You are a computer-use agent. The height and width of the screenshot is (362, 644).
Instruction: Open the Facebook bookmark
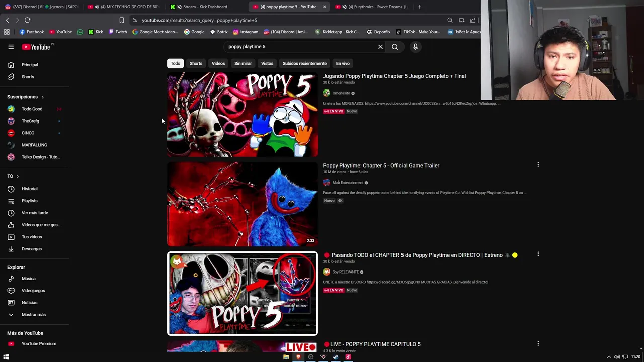pyautogui.click(x=31, y=32)
